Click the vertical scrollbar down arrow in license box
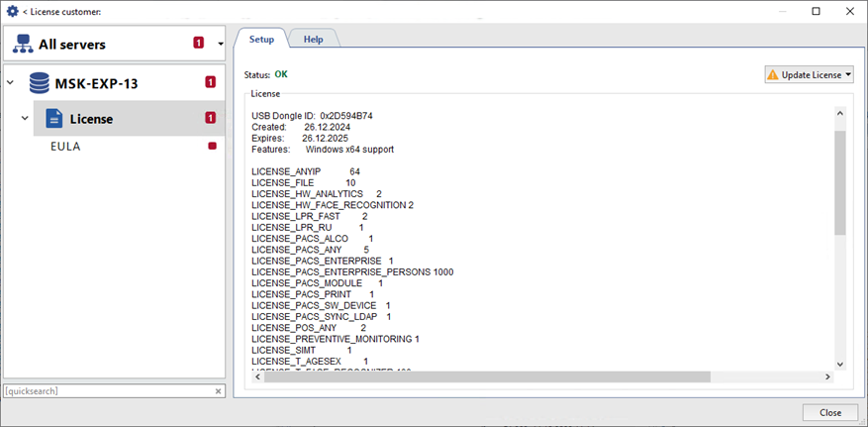This screenshot has height=427, width=868. tap(840, 364)
